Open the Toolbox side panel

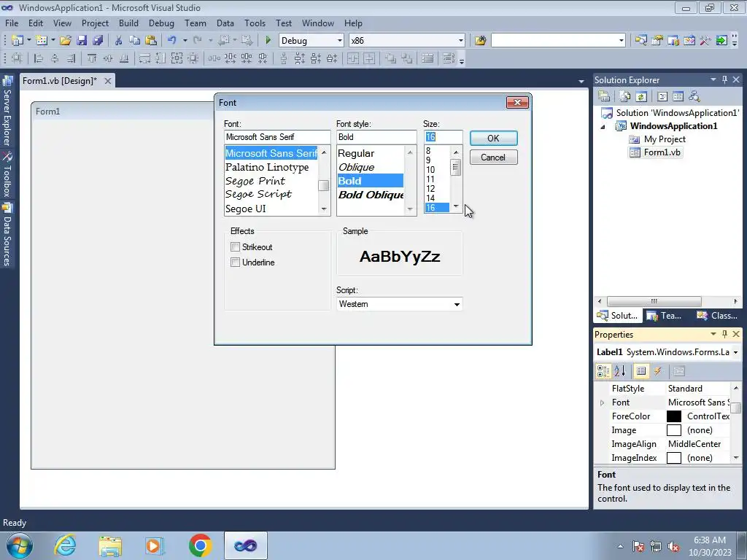7,175
